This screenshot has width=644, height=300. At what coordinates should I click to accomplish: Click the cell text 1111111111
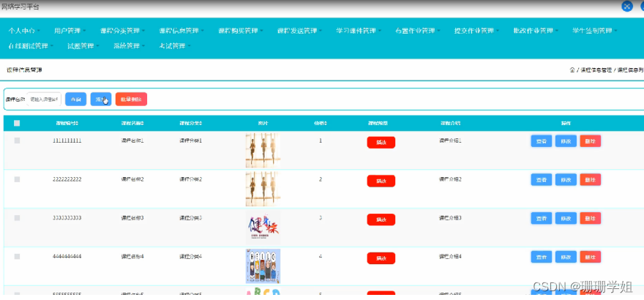click(x=67, y=140)
